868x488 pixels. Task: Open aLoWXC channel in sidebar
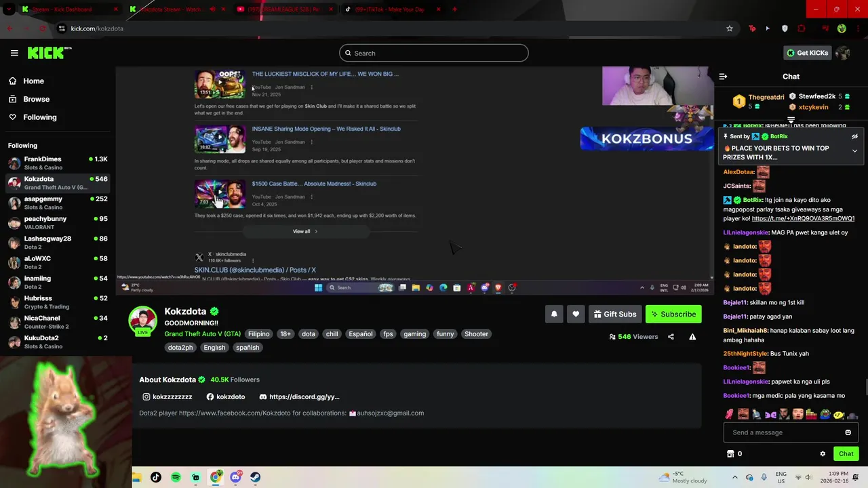[58, 262]
